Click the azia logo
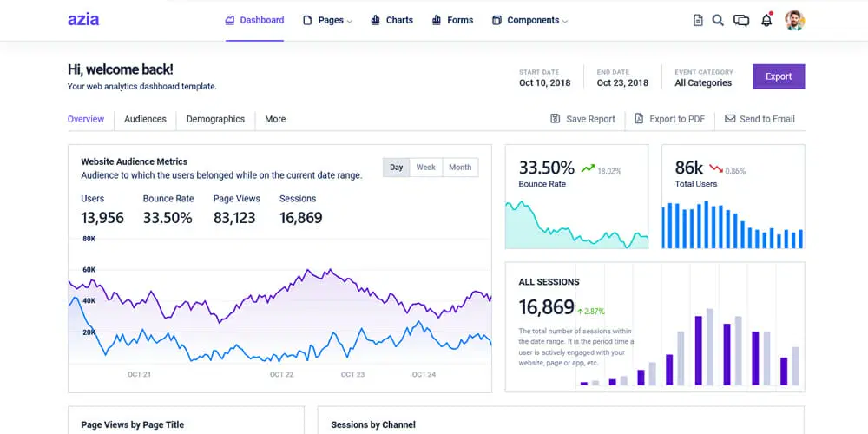Screen dimensions: 868x434 [83, 20]
